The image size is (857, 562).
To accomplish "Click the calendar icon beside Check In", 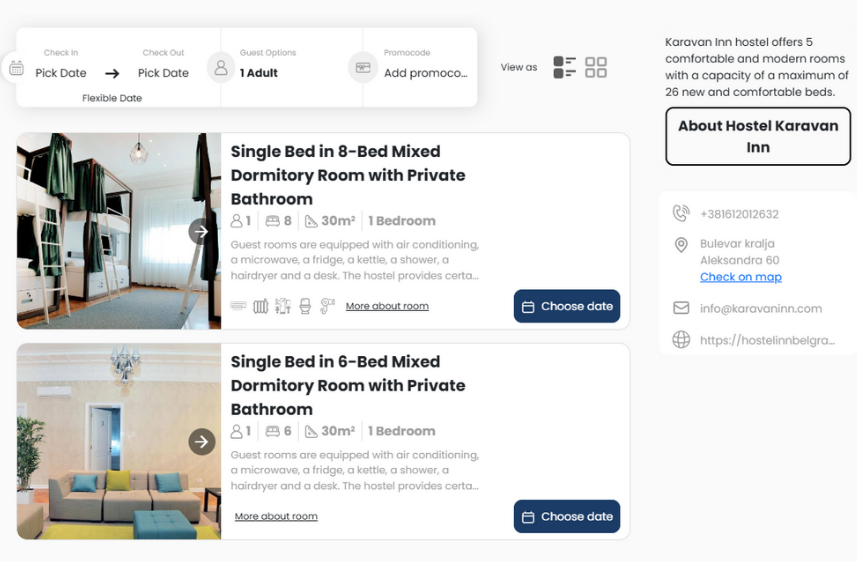I will [x=16, y=68].
